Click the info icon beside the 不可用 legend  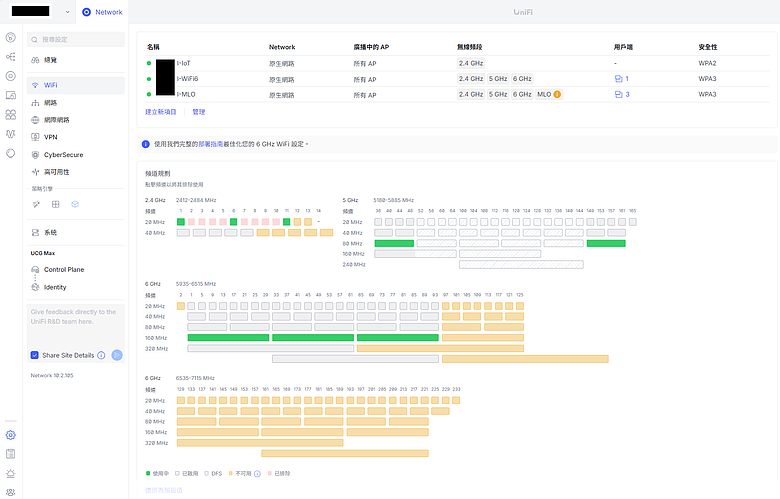[257, 474]
